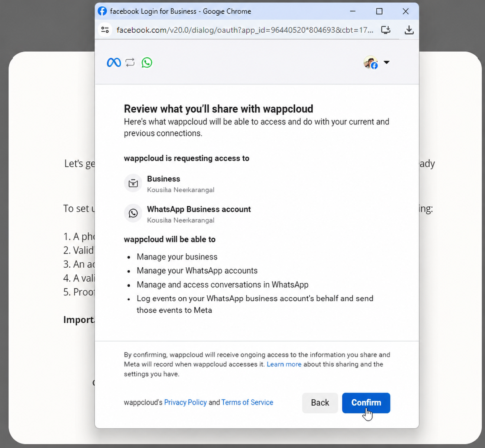The height and width of the screenshot is (448, 485).
Task: Click the Chrome downloads icon
Action: 409,30
